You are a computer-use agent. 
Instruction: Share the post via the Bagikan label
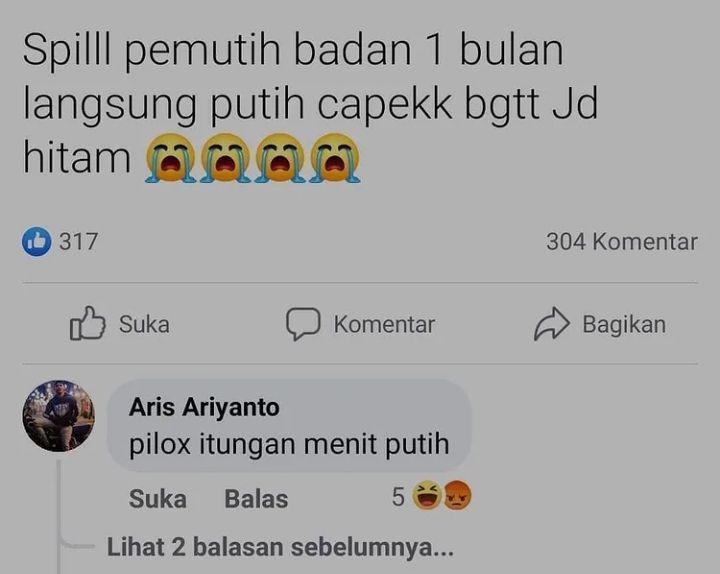click(x=624, y=324)
